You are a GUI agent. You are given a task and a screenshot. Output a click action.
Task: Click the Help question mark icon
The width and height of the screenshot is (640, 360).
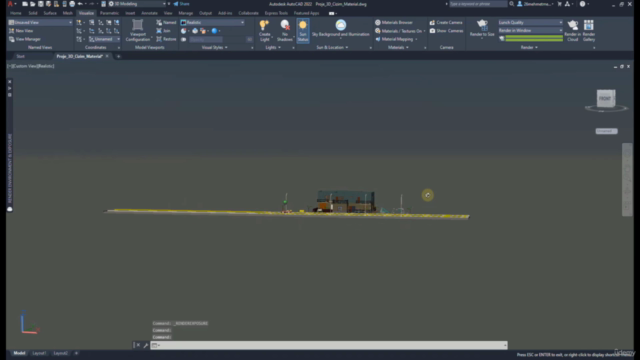point(582,4)
